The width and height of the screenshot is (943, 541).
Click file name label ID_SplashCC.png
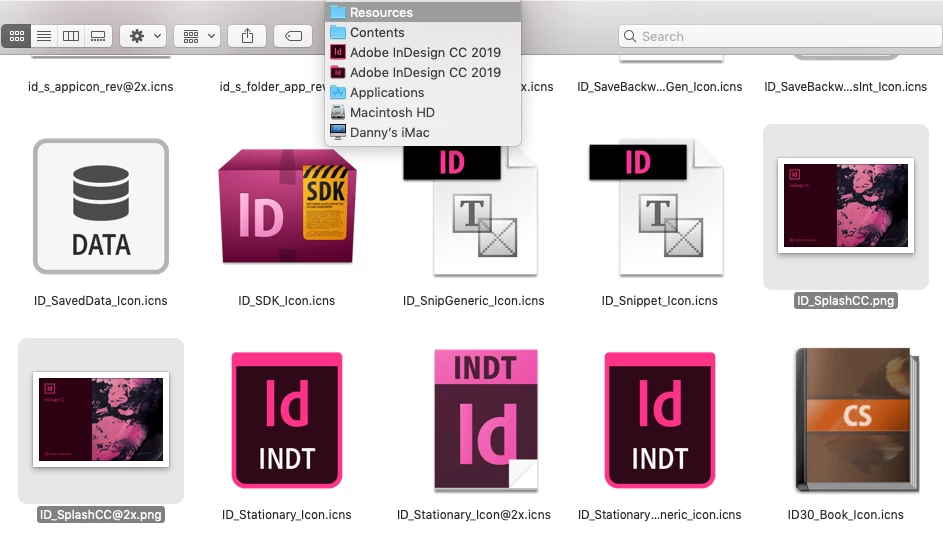pos(846,301)
